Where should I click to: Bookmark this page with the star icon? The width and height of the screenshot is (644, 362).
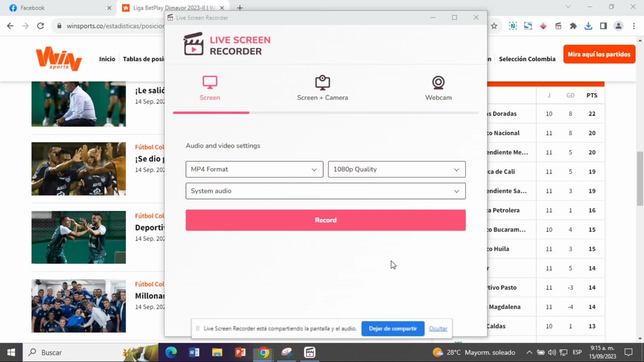point(494,26)
